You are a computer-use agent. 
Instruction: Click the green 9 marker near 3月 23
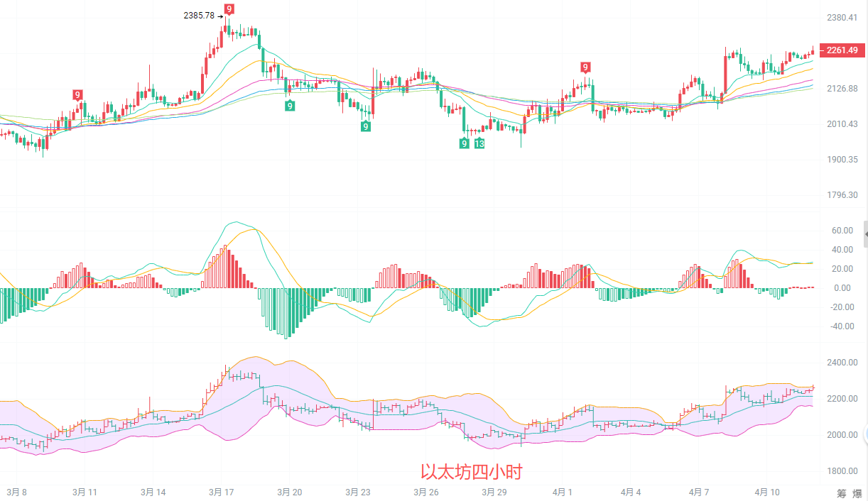click(365, 126)
